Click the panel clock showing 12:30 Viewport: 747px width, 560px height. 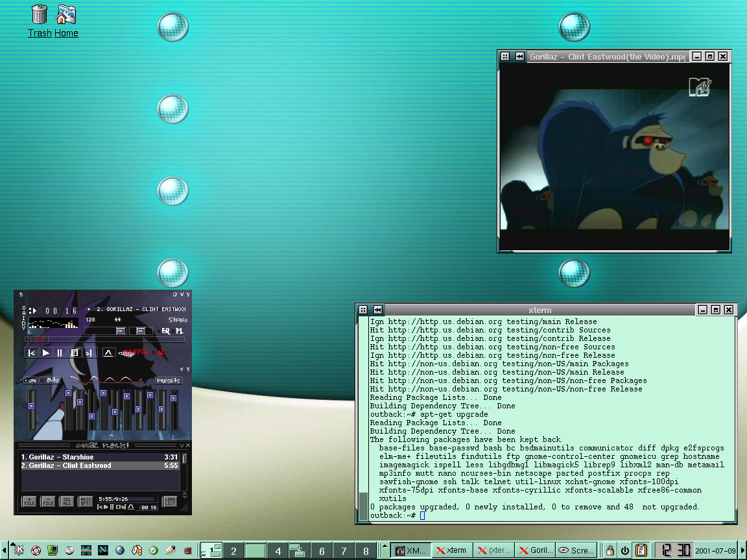pos(674,550)
